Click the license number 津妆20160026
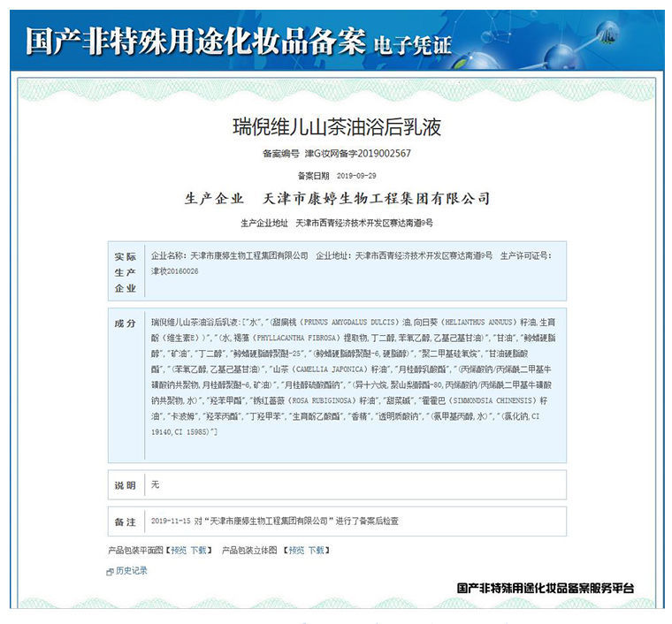This screenshot has width=672, height=624. (174, 271)
